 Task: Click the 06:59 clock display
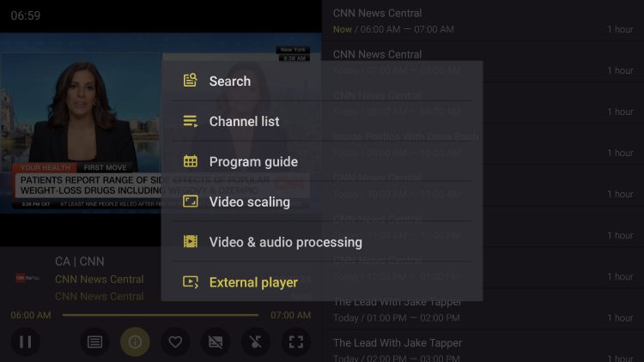(26, 15)
